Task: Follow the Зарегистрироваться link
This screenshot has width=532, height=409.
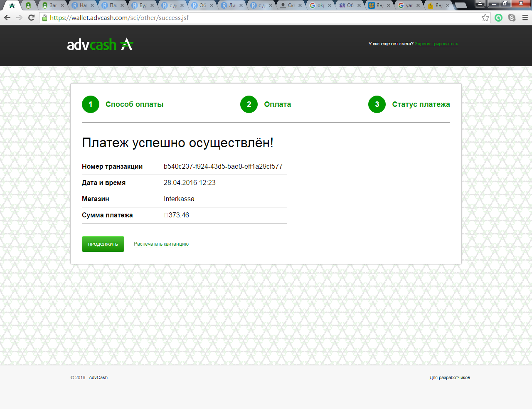Action: click(x=436, y=44)
